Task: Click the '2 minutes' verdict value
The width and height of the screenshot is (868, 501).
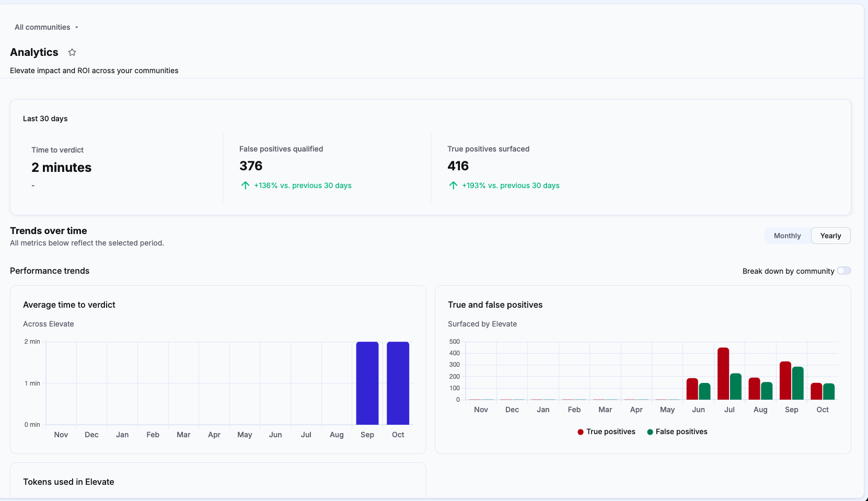Action: point(62,168)
